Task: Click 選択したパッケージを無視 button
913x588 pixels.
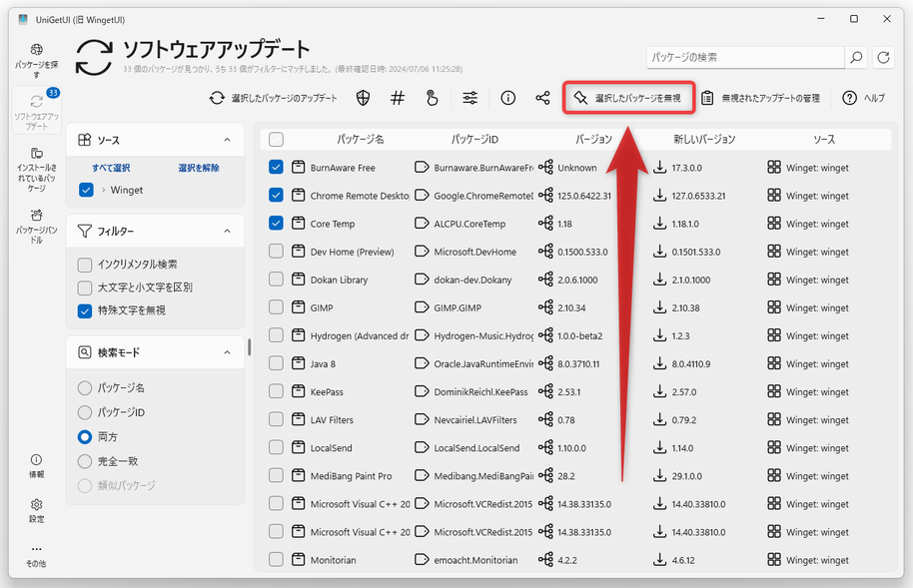Action: [x=628, y=98]
